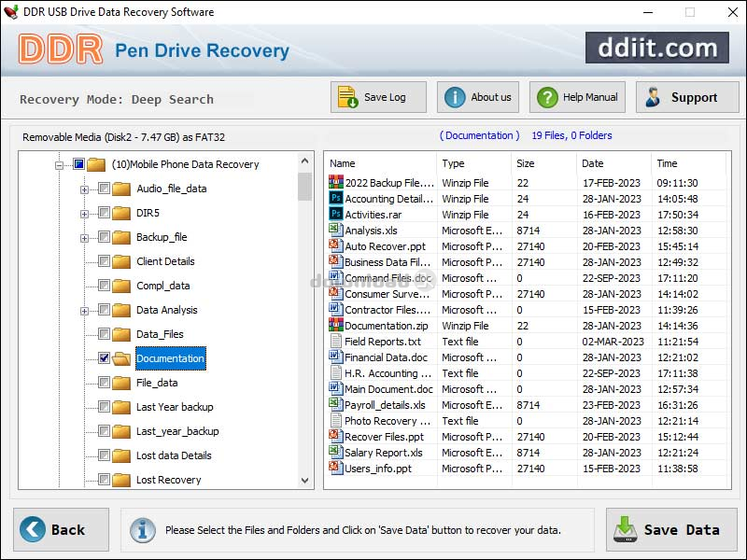Open the ddiit.com website link
Viewport: 747px width, 560px height.
point(657,48)
